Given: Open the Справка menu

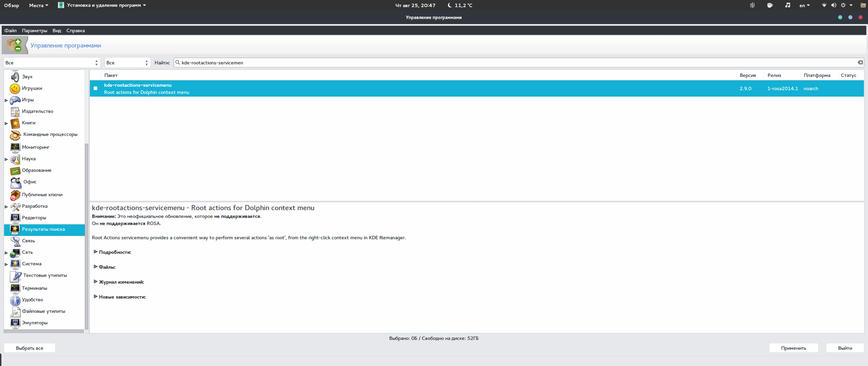Looking at the screenshot, I should point(75,30).
